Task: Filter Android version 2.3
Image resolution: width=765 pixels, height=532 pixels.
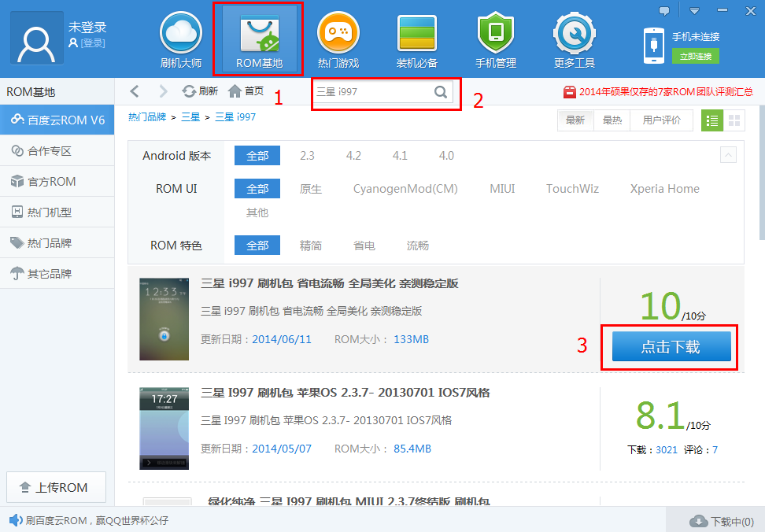Action: 307,156
